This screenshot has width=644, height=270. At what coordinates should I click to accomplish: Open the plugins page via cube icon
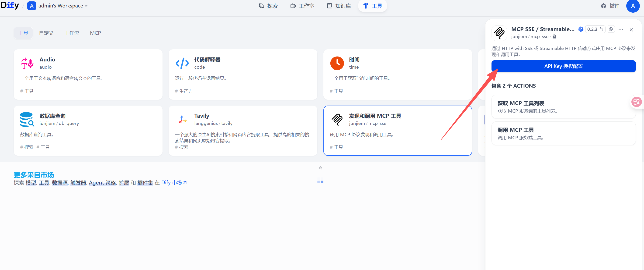coord(603,6)
